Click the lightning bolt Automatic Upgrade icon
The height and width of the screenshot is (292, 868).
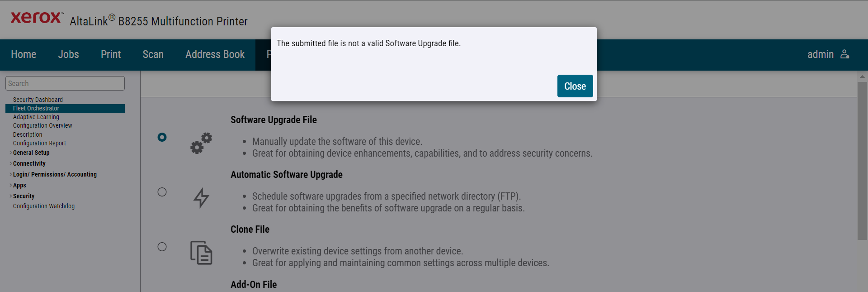click(x=201, y=198)
